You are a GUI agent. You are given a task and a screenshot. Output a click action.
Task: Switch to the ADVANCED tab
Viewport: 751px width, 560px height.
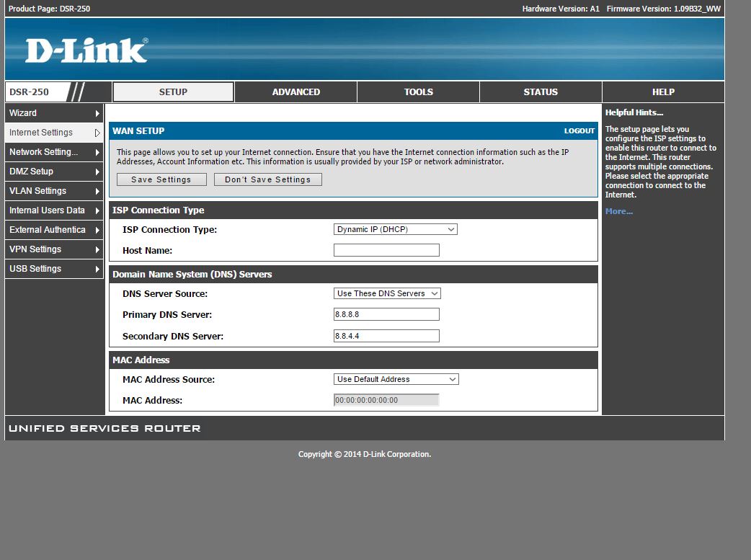[296, 92]
